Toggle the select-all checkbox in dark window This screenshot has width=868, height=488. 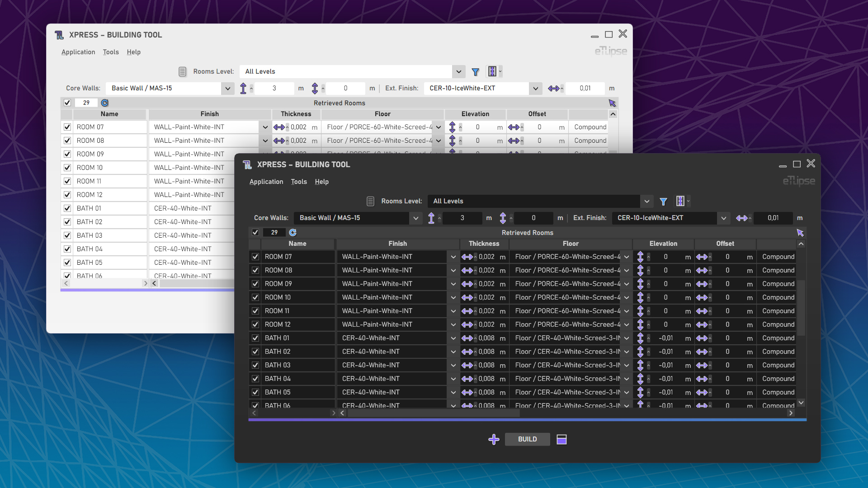click(x=255, y=232)
